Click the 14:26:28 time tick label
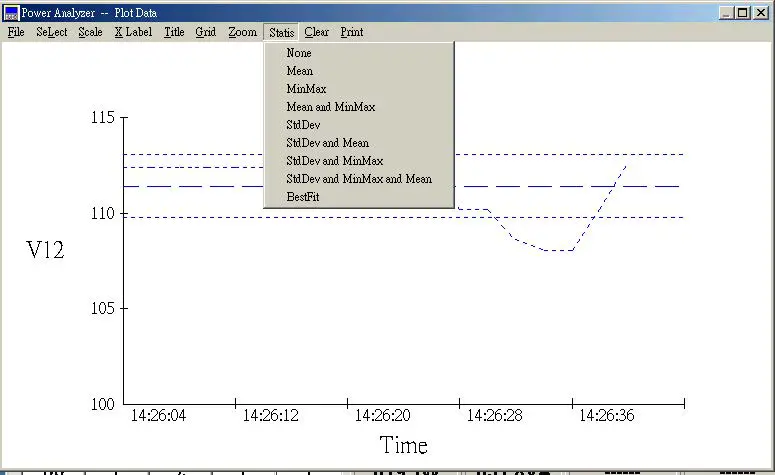 [495, 416]
